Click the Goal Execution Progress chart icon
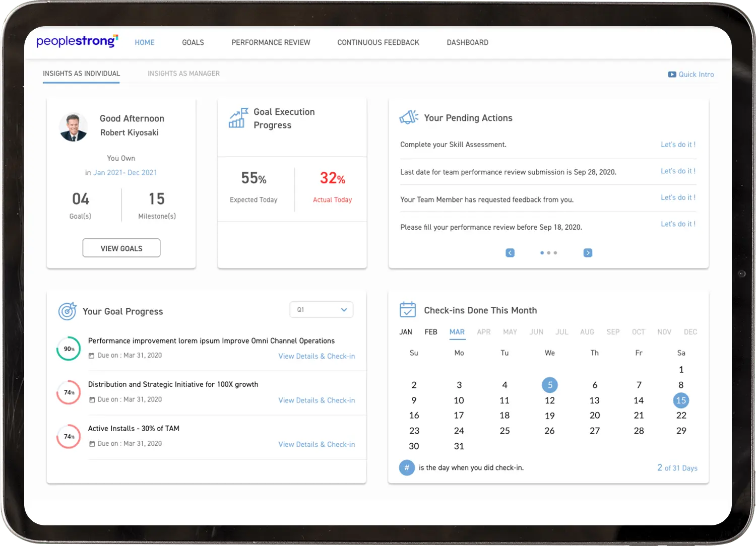 [x=238, y=118]
